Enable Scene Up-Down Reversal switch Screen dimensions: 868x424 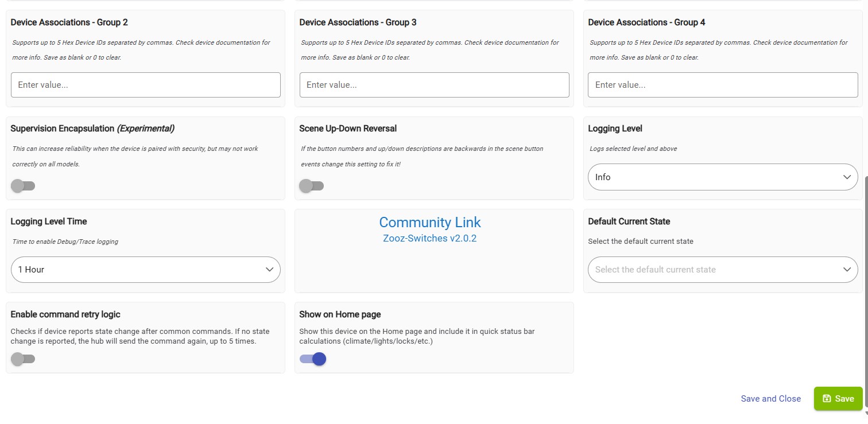312,186
